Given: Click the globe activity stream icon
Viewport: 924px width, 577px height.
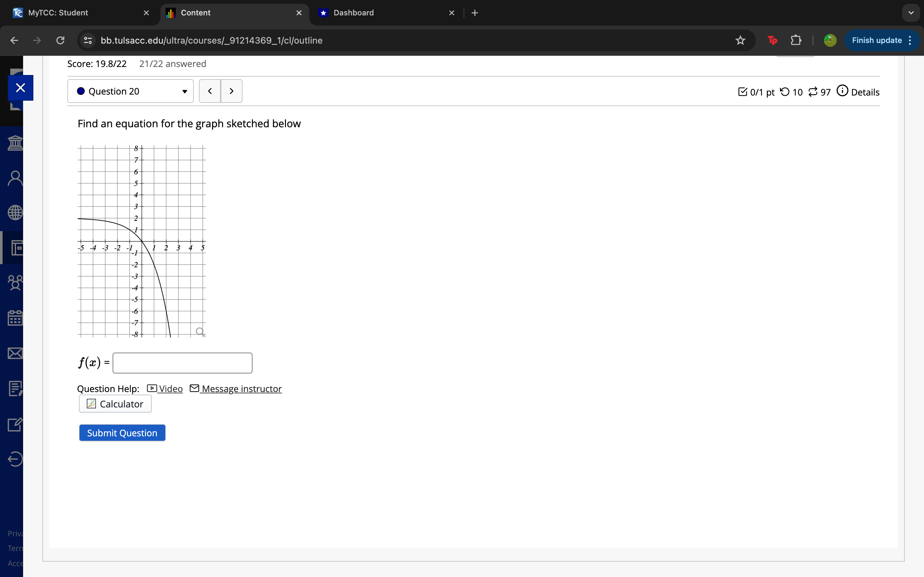Looking at the screenshot, I should coord(15,213).
